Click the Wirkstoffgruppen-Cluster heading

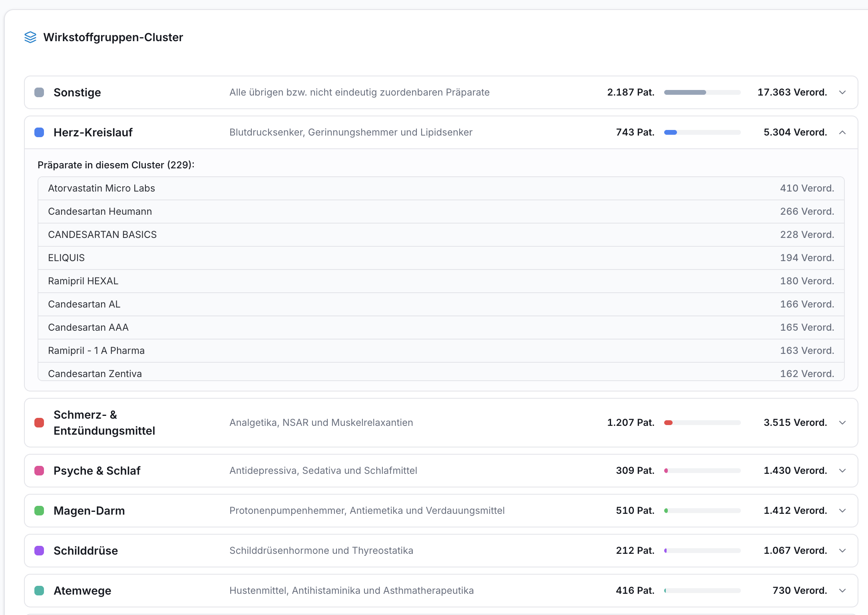(x=113, y=37)
